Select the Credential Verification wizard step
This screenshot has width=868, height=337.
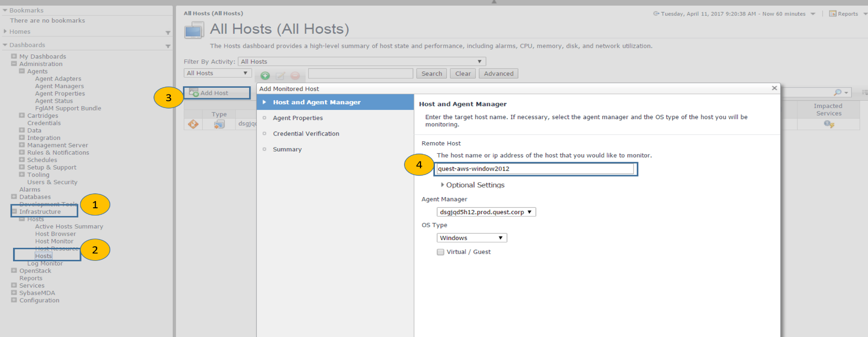click(x=306, y=134)
